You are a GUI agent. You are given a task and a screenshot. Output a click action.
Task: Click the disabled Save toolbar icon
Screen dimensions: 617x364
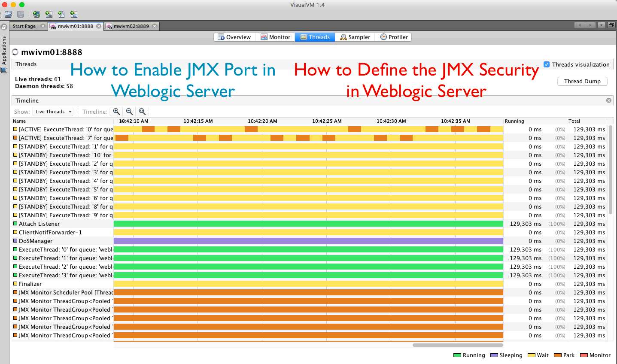point(21,14)
